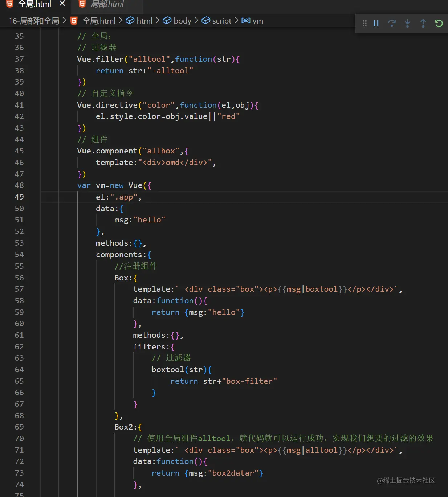Click the comment "// 自定义指令"
The image size is (448, 497).
[x=105, y=93]
